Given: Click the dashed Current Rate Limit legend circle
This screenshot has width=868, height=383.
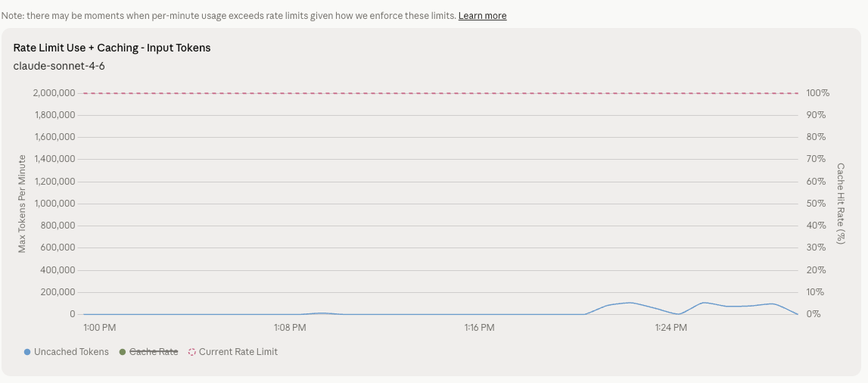Looking at the screenshot, I should pyautogui.click(x=192, y=352).
